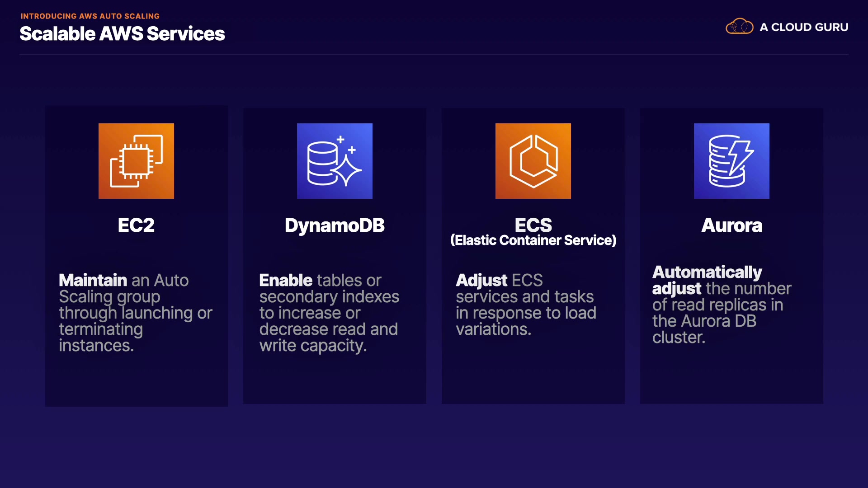Click the blue DynamoDB database icon
The width and height of the screenshot is (868, 488).
tap(335, 161)
